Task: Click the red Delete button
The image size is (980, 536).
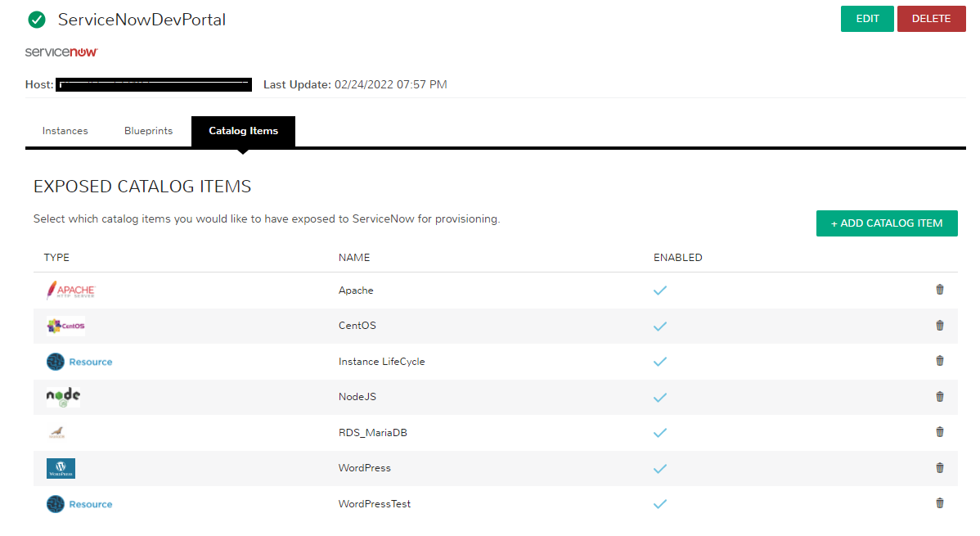Action: click(931, 19)
